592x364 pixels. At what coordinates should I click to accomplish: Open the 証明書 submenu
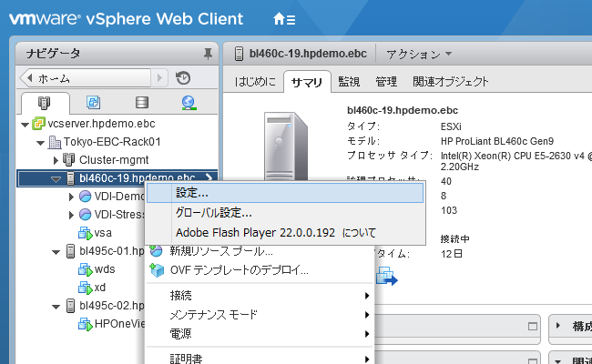260,358
